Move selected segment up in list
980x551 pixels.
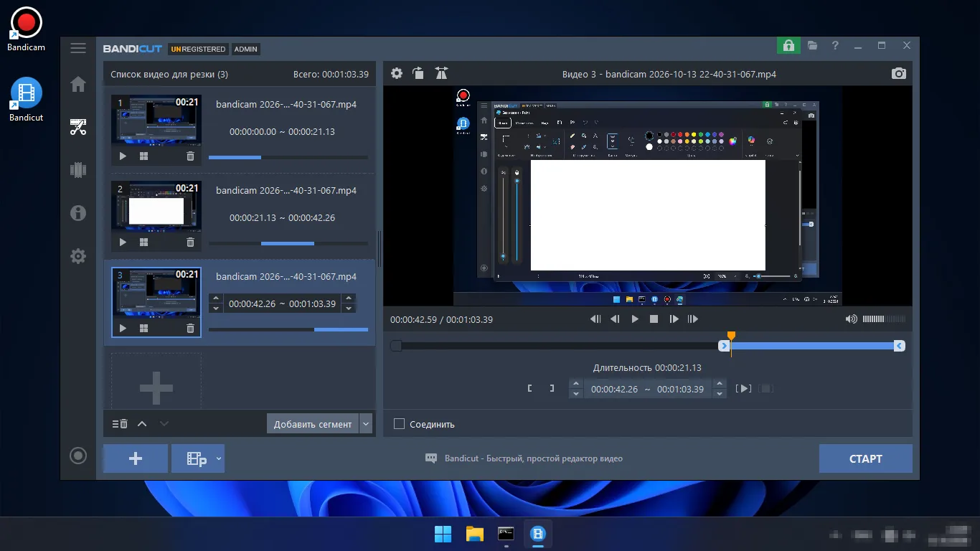(x=142, y=424)
